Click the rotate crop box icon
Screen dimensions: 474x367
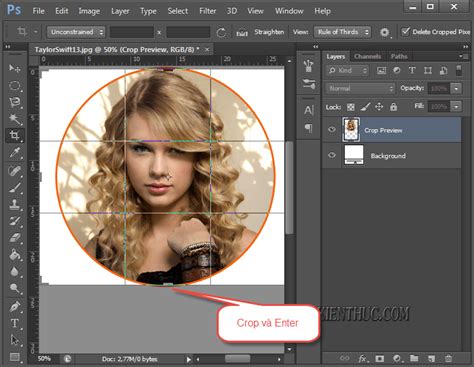[x=221, y=32]
